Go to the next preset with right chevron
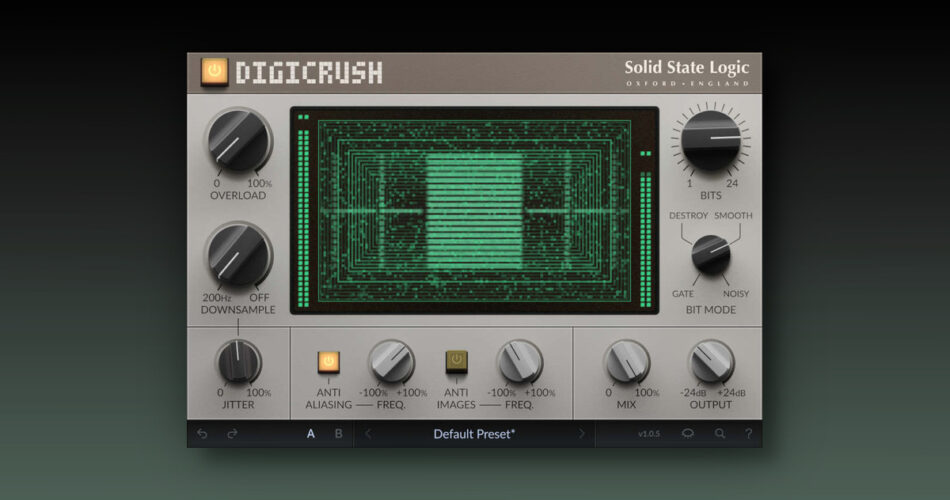The height and width of the screenshot is (500, 950). [x=581, y=434]
